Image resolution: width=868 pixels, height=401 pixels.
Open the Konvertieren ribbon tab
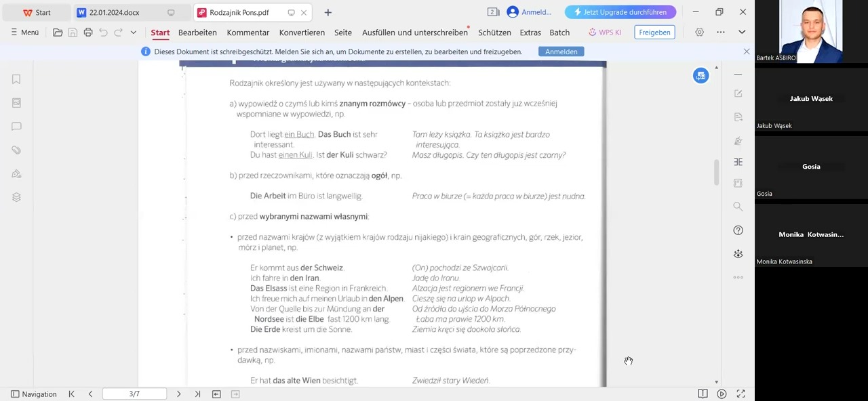click(302, 33)
